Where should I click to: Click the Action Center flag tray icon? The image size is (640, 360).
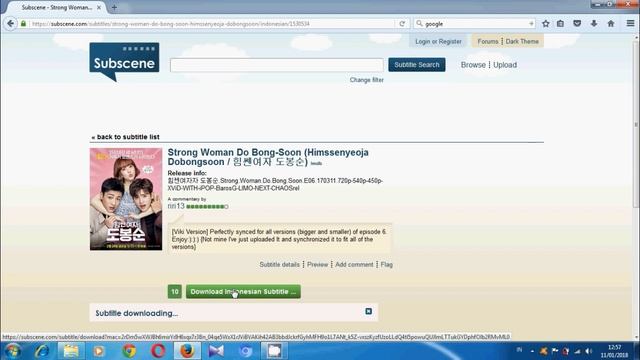pyautogui.click(x=555, y=351)
